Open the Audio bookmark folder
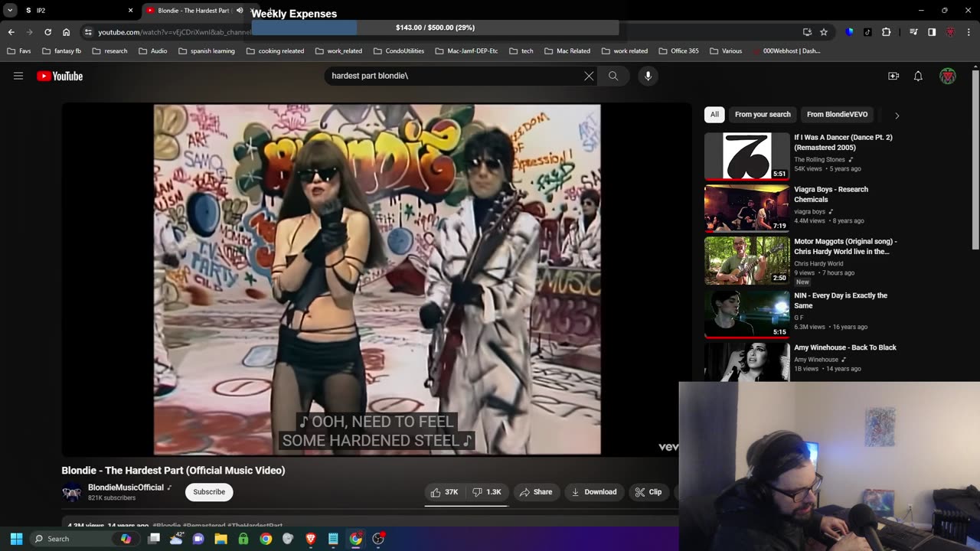Image resolution: width=980 pixels, height=551 pixels. [152, 51]
